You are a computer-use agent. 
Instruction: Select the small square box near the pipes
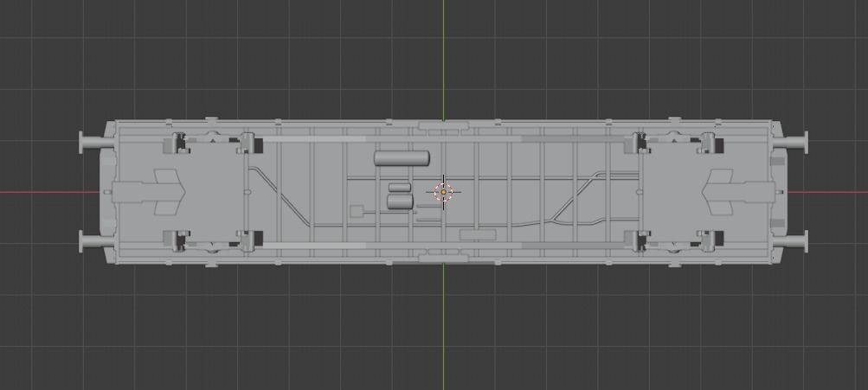[x=357, y=211]
